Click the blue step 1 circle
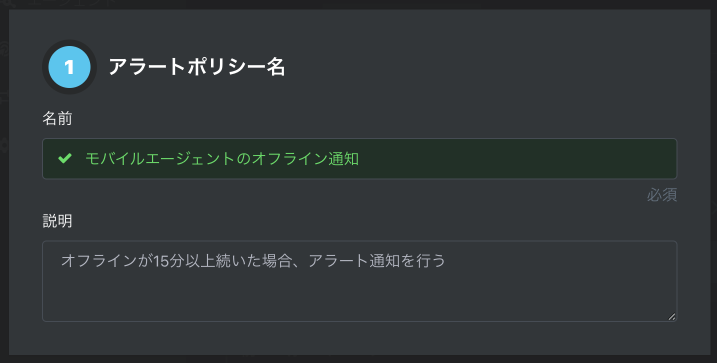The height and width of the screenshot is (363, 717). 69,67
